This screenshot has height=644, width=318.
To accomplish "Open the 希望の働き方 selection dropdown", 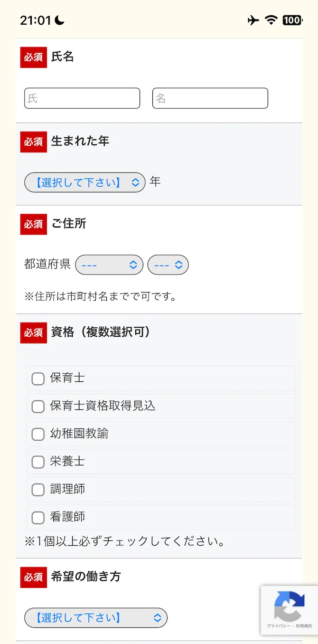I will pos(95,618).
